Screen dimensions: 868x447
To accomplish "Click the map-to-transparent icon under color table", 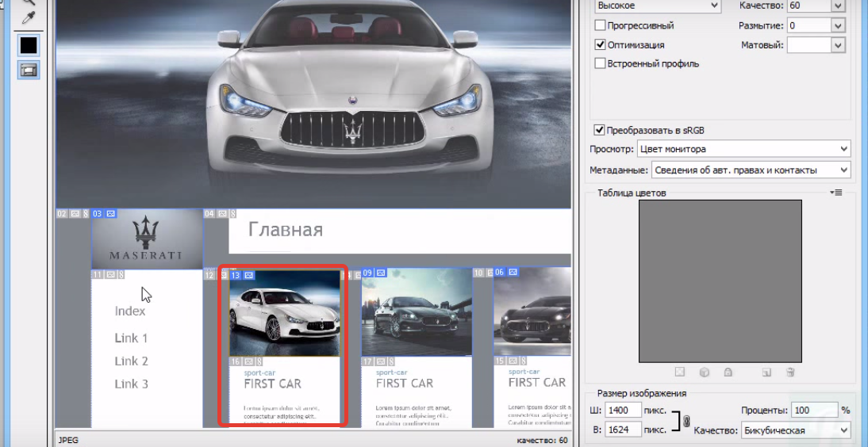I will point(680,372).
